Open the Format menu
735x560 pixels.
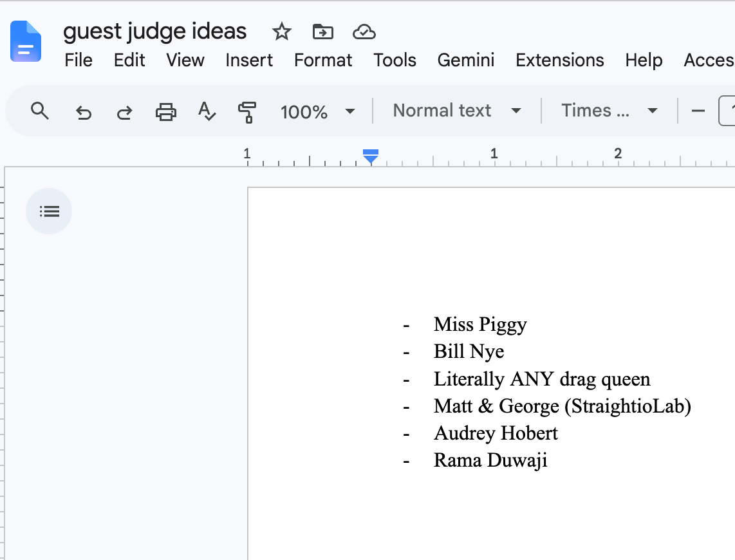[323, 61]
